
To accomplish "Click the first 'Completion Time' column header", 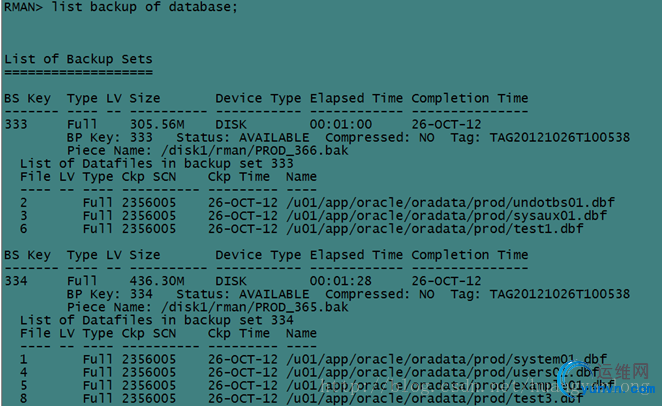I will click(470, 98).
